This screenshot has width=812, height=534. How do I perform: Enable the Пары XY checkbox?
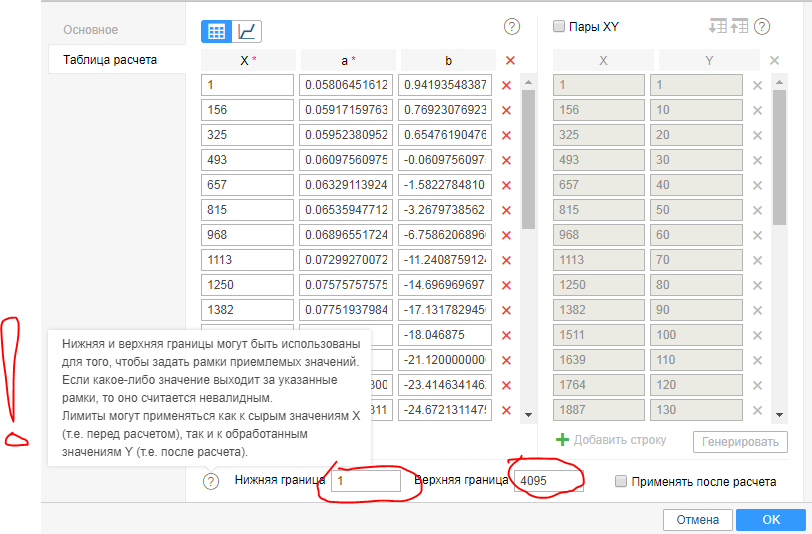click(x=559, y=27)
